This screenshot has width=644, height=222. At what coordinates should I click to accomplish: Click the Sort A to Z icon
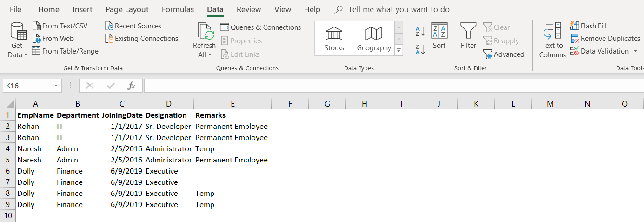tap(420, 32)
